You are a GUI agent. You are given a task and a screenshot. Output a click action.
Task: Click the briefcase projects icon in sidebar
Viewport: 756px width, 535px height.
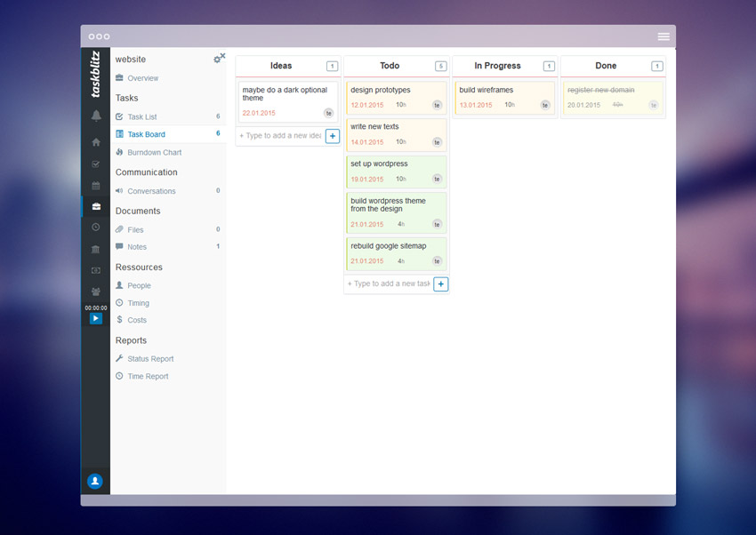click(x=95, y=207)
